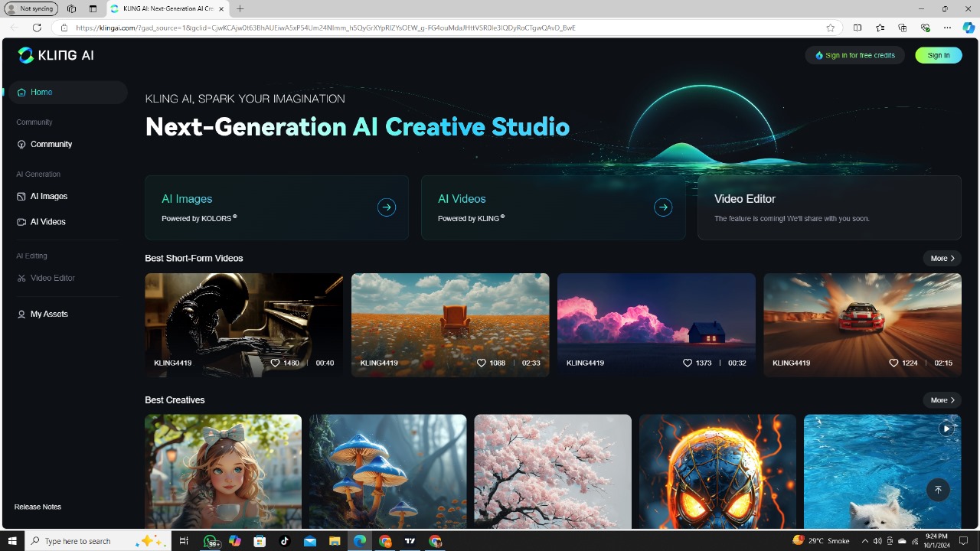980x551 pixels.
Task: Open browser settings and more menu
Action: pos(947,28)
